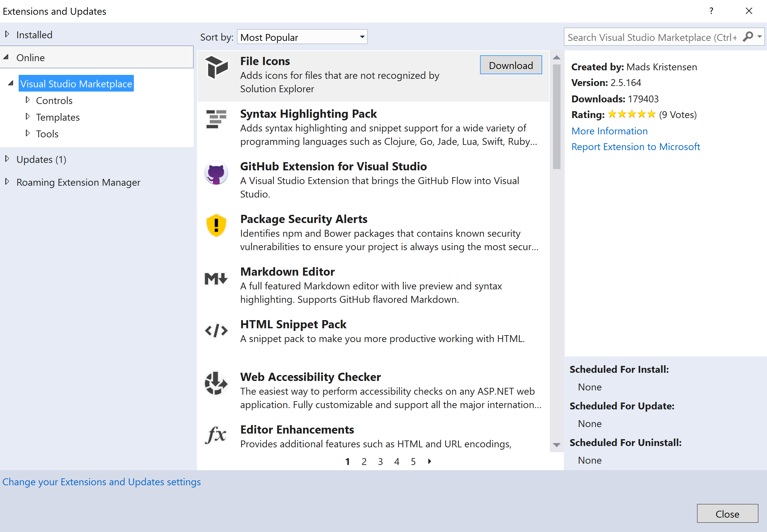767x532 pixels.
Task: Click the Close button
Action: click(x=727, y=514)
